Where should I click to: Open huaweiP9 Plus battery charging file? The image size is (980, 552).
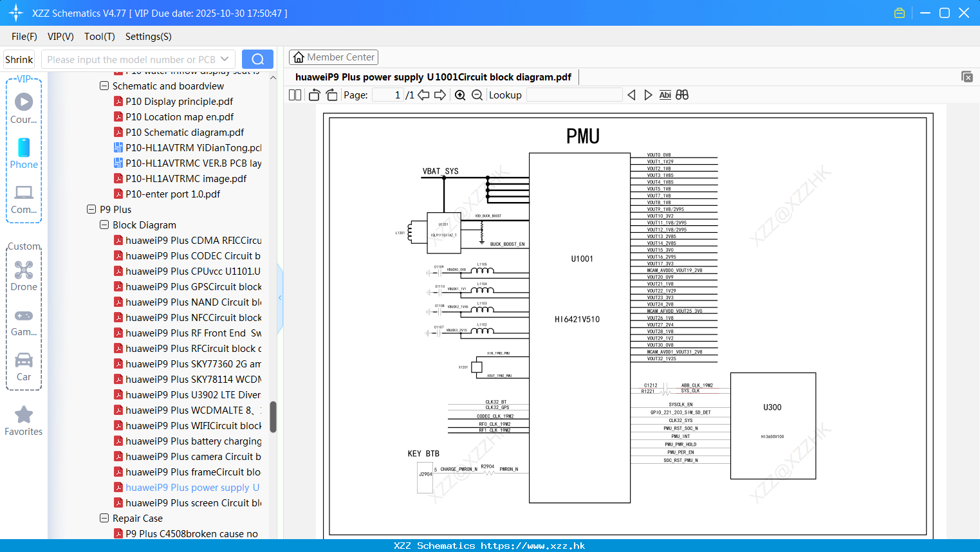[x=187, y=441]
